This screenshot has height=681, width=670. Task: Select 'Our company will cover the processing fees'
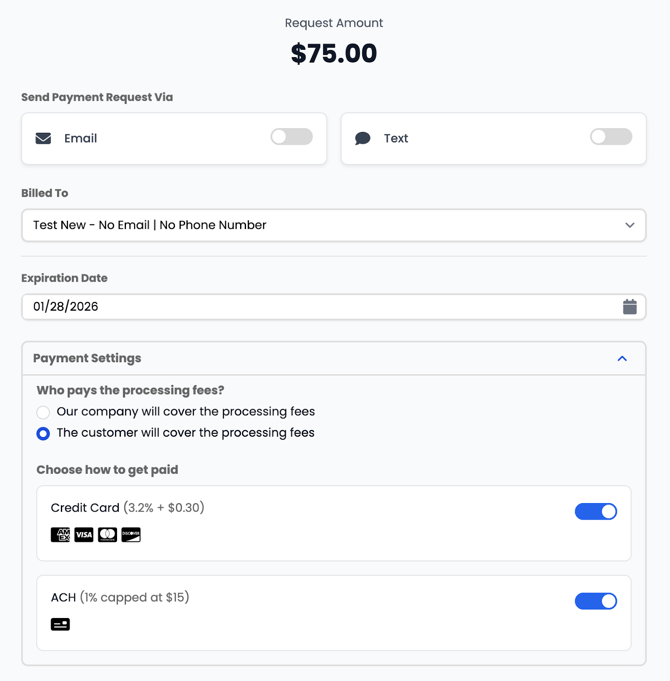(x=43, y=412)
